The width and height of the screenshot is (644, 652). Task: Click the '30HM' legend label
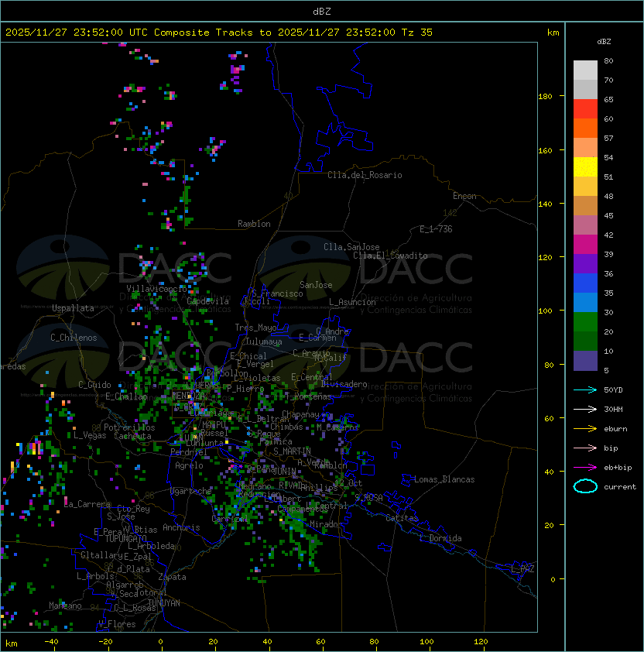point(613,409)
